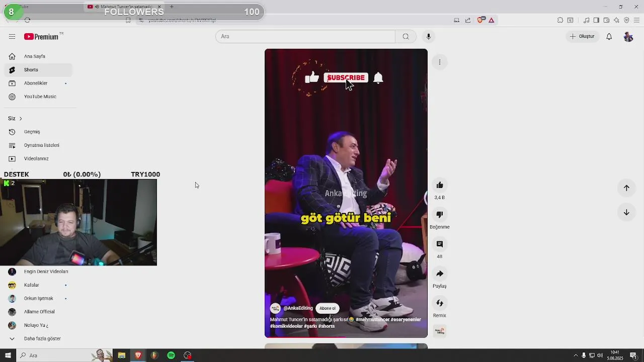
Task: Open the @AnkaEditing channel link
Action: pos(298,308)
